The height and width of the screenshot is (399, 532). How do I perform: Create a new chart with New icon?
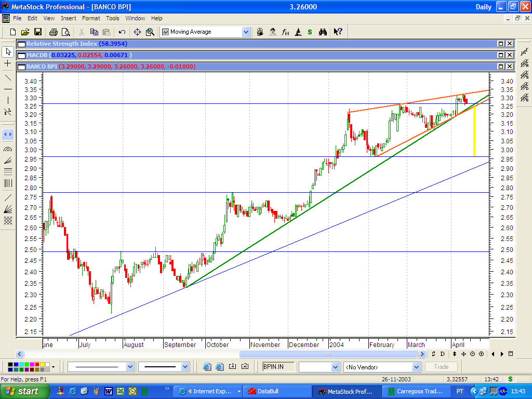tap(13, 32)
